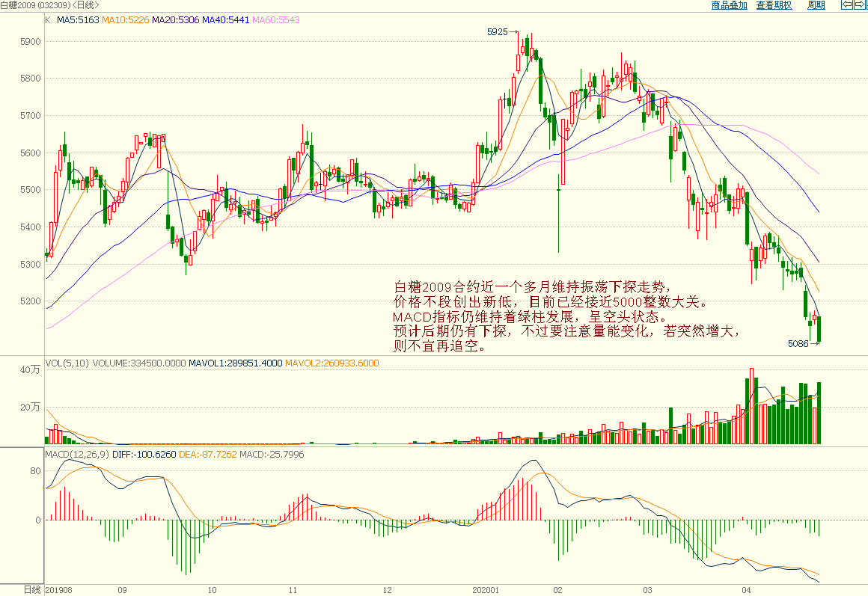Select the pink MA60 label

coord(275,20)
